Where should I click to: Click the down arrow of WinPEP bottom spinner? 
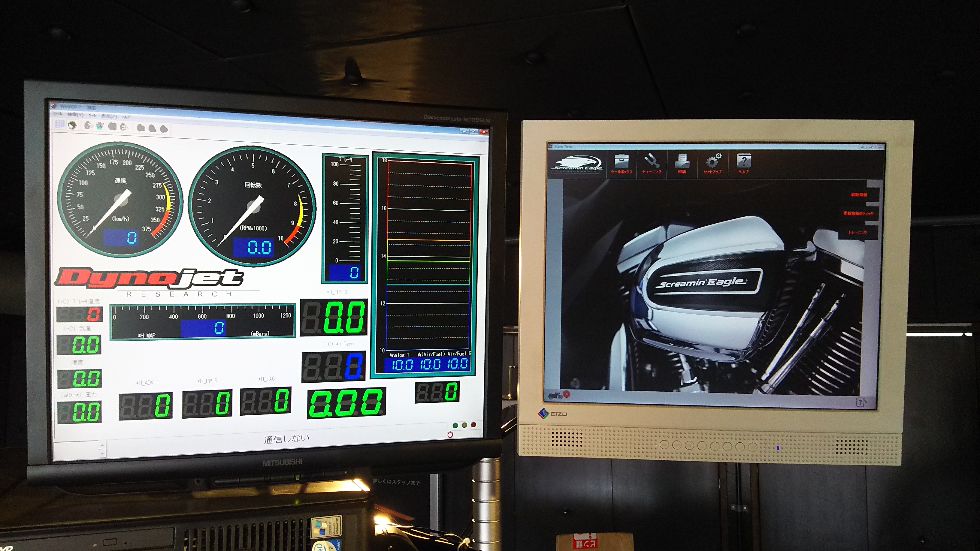[x=102, y=453]
